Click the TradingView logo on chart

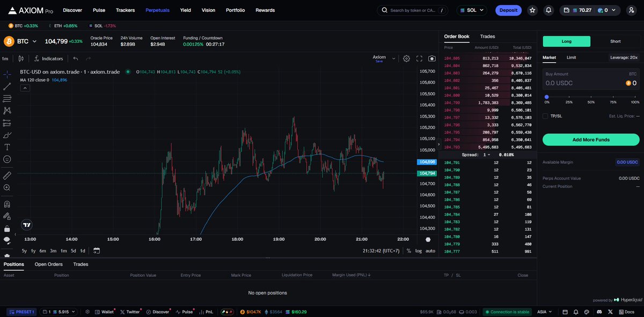(26, 225)
